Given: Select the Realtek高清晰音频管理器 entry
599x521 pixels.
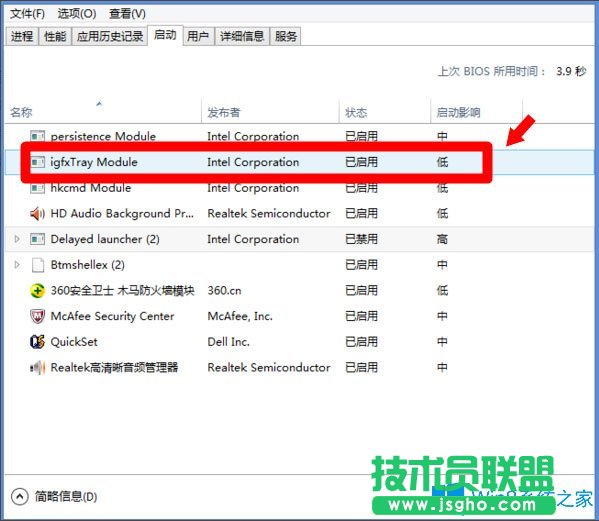Looking at the screenshot, I should pos(114,367).
